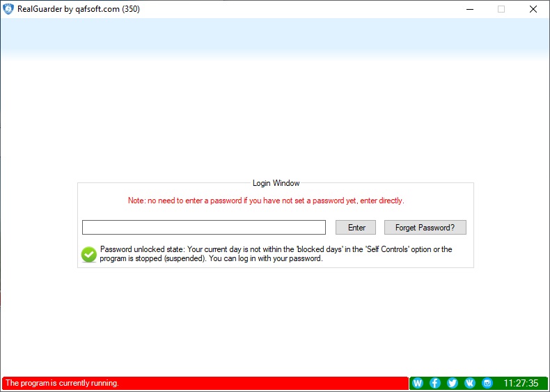Minimize the RealGuarder window
Screen dimensions: 550x392
[x=469, y=9]
